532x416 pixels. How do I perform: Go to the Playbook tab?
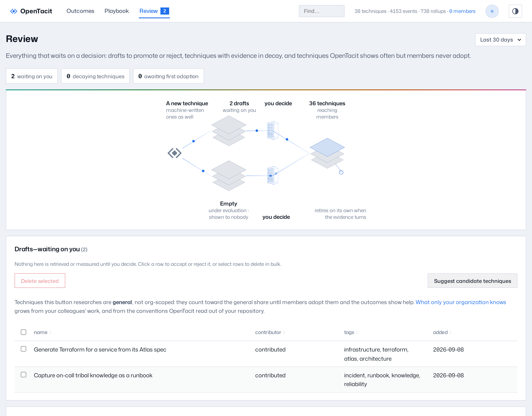(117, 11)
